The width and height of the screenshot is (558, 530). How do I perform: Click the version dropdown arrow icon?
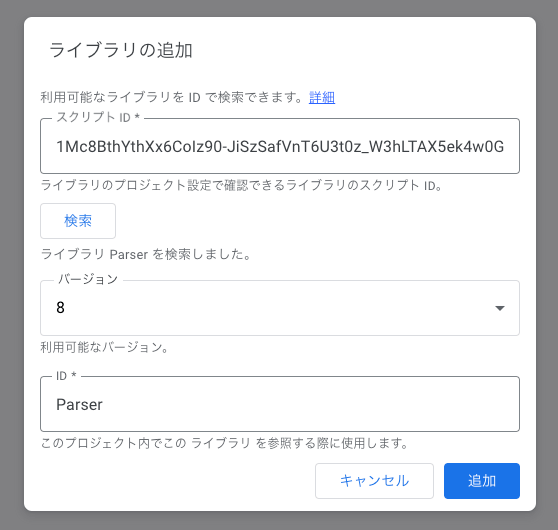[500, 308]
